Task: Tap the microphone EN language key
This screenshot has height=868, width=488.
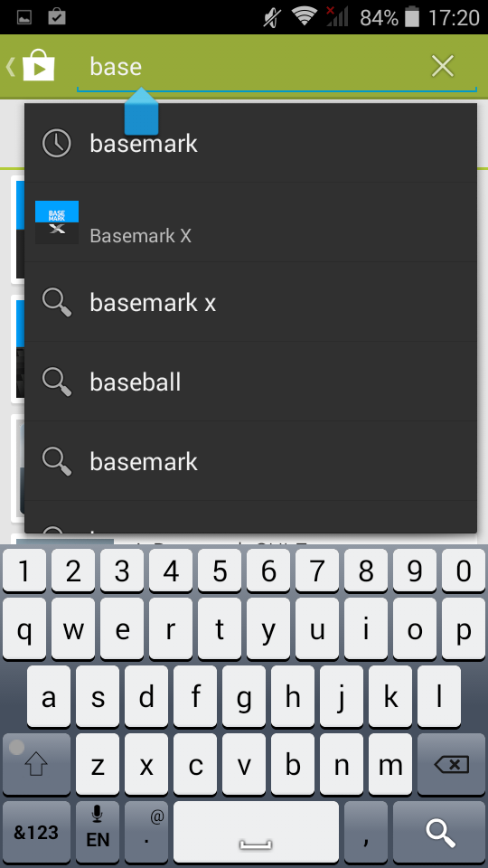Action: 98,832
